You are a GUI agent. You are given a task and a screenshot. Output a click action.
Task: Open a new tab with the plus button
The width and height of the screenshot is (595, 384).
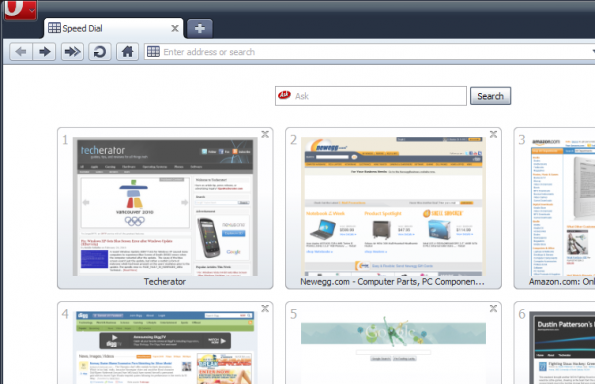[200, 28]
